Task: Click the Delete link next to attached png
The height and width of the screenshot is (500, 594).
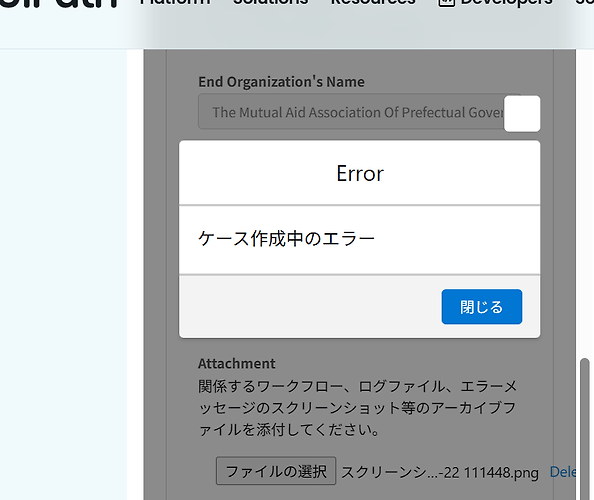Action: click(x=563, y=472)
